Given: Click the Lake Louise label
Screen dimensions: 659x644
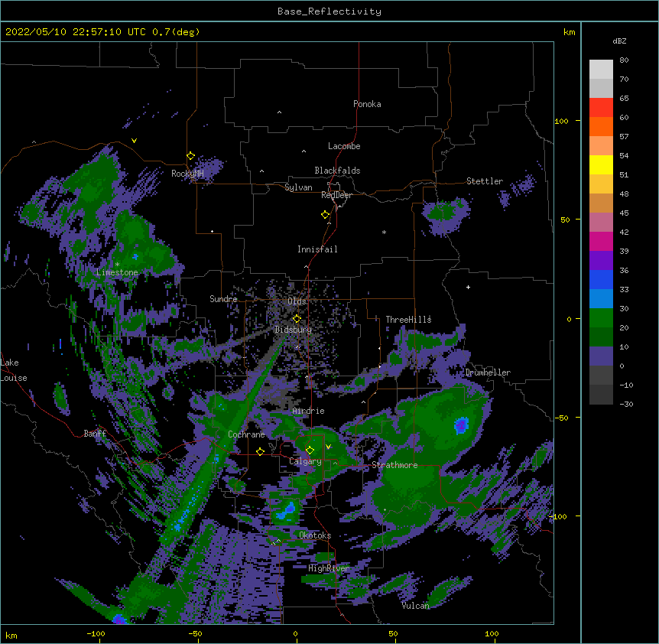Looking at the screenshot, I should [12, 370].
